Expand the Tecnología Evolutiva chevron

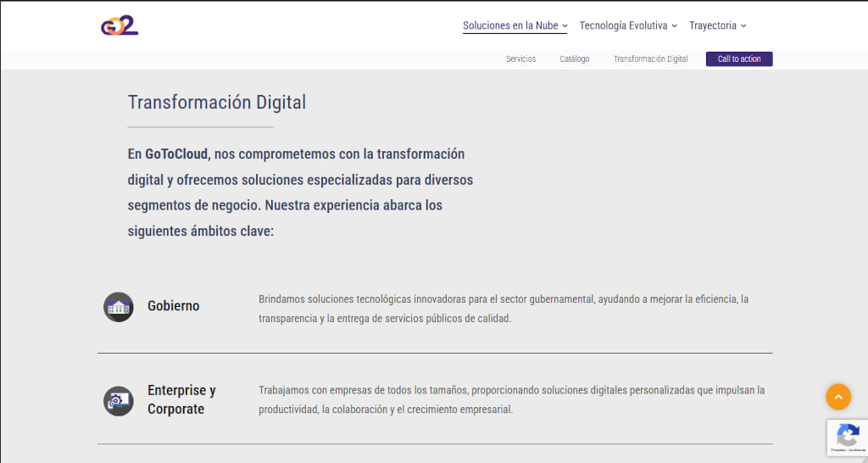click(674, 26)
